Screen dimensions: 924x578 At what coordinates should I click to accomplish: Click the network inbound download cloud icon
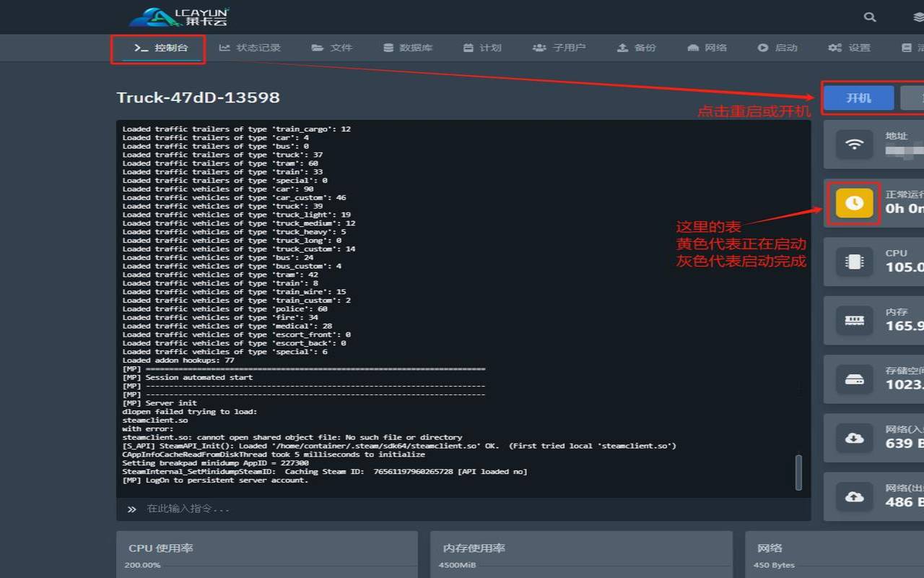coord(855,438)
